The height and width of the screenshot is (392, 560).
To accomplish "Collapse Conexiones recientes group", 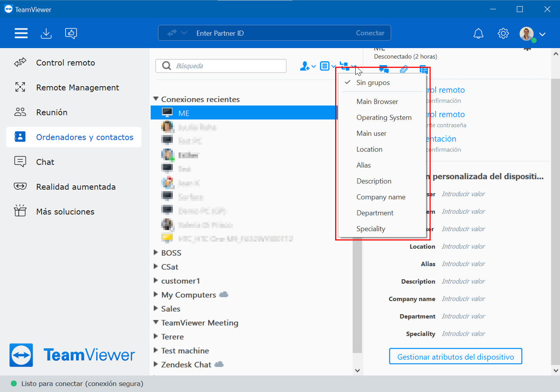I will point(156,99).
